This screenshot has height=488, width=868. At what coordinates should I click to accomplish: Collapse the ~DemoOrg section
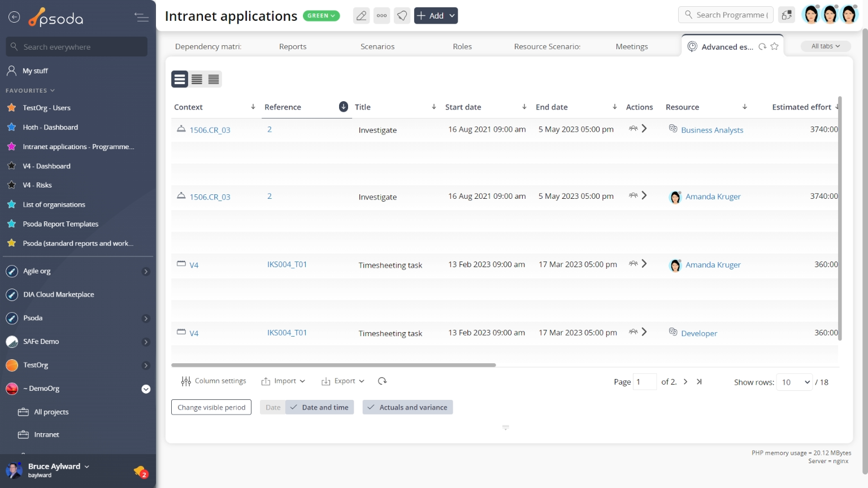coord(146,389)
